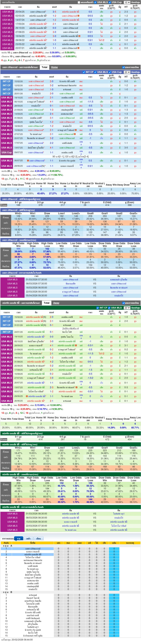
Task: Open Earthquakes recent matches count dropdown showing 20
Action: [x=127, y=72]
